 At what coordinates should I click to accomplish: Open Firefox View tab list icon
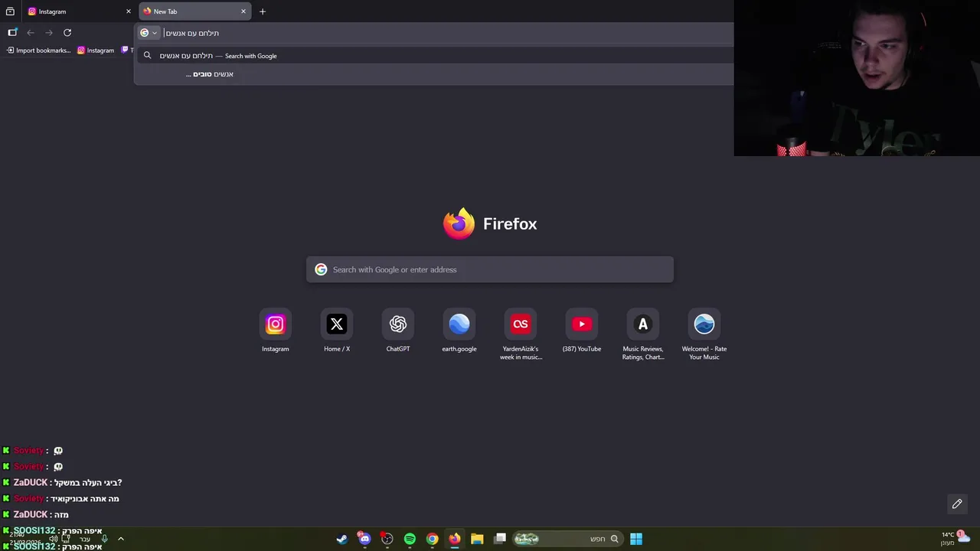pos(10,11)
